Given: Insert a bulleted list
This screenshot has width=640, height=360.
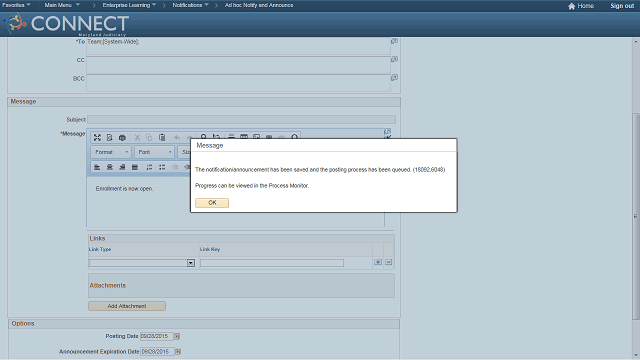Looking at the screenshot, I should [x=162, y=167].
